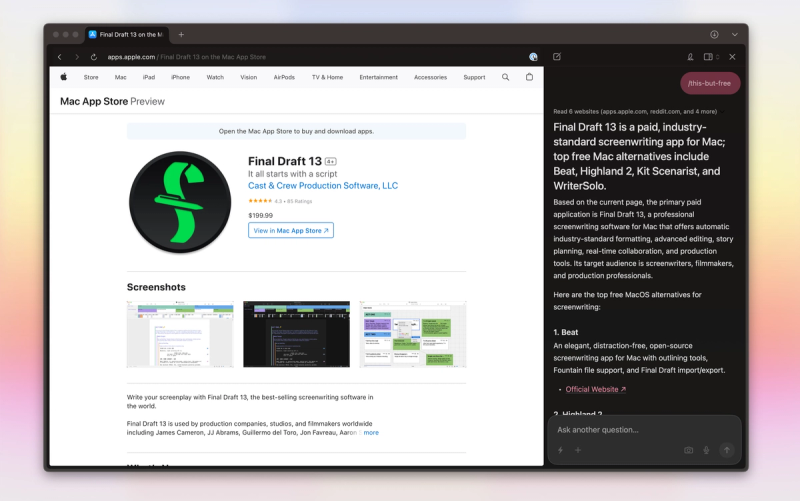The image size is (800, 501).
Task: Open the Entertainment menu item
Action: 378,78
